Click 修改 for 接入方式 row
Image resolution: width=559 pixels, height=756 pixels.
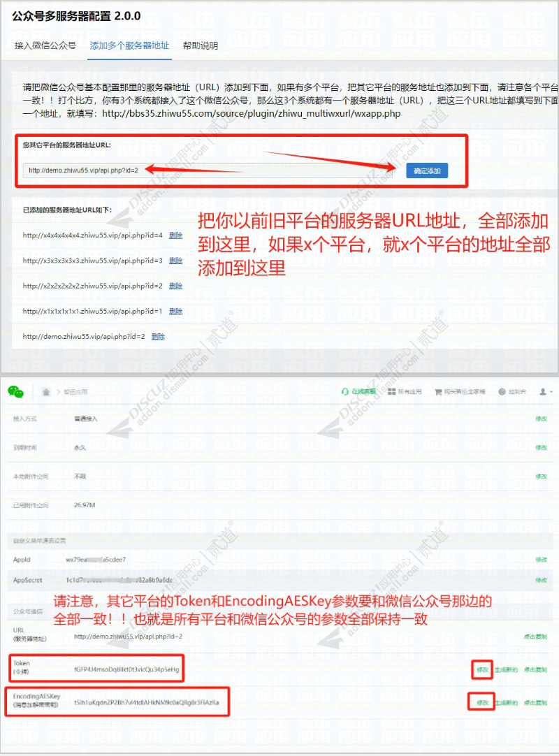point(541,419)
